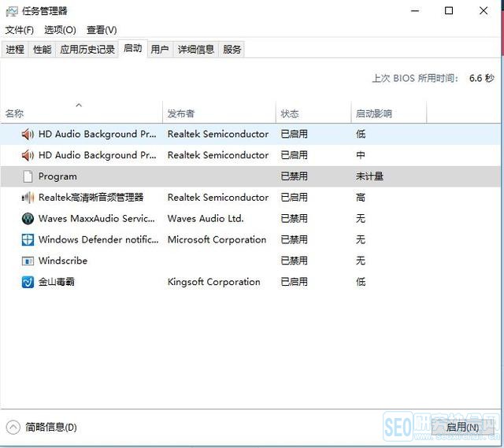The height and width of the screenshot is (448, 504).
Task: Open the 选项(O) menu
Action: click(x=60, y=30)
